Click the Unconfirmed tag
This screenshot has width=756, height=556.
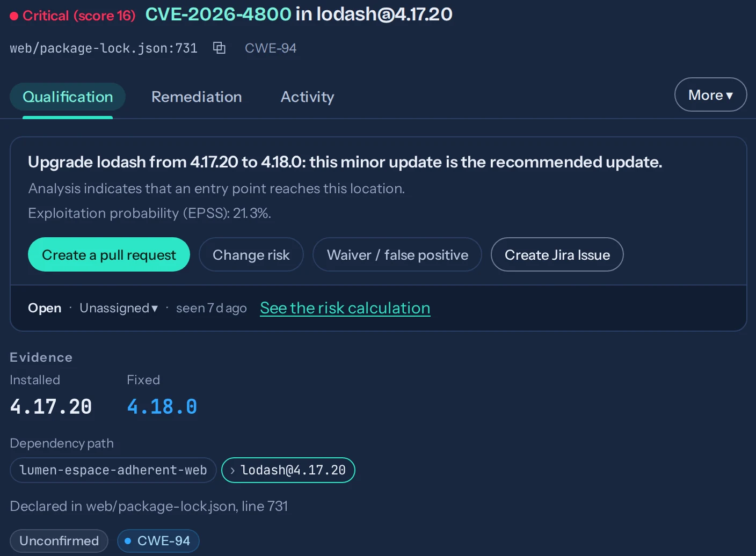coord(59,540)
